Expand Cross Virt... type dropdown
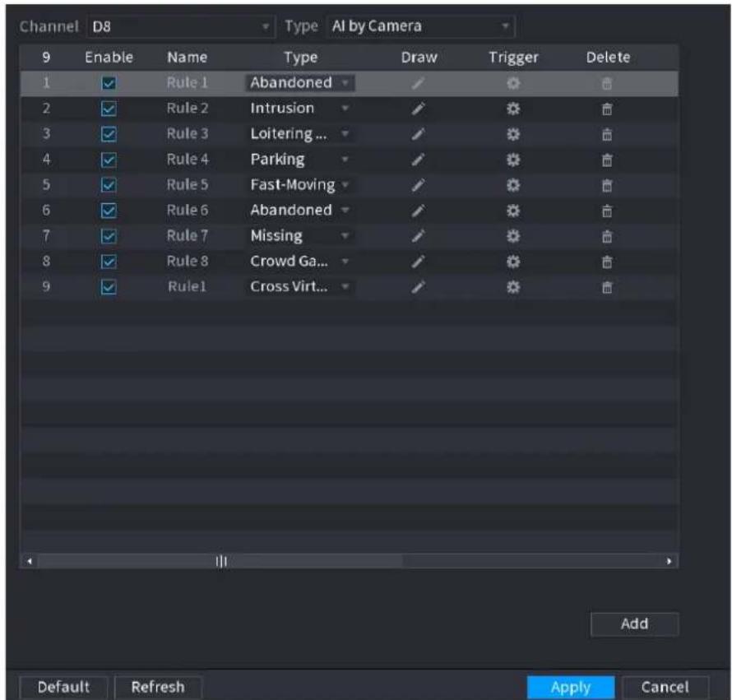 (300, 287)
